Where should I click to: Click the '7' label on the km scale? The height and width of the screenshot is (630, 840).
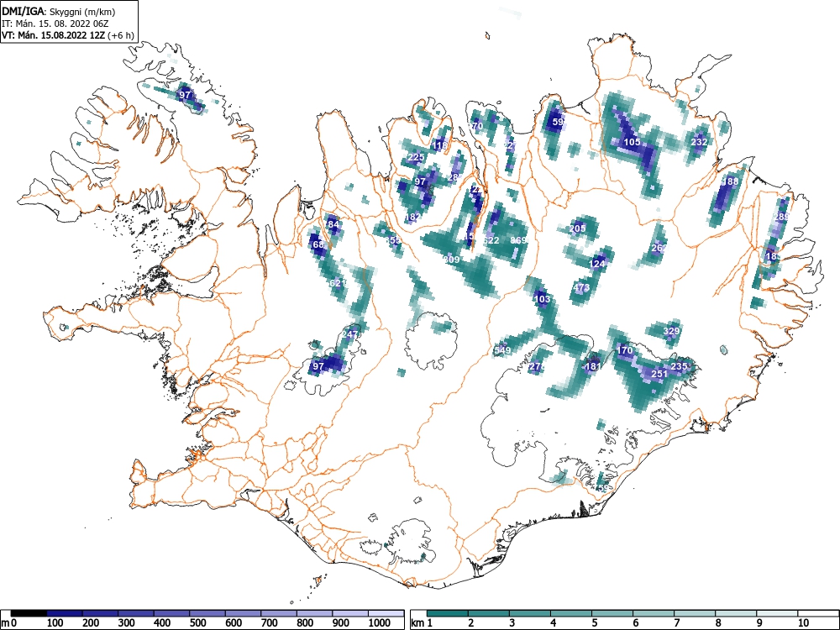tap(676, 622)
